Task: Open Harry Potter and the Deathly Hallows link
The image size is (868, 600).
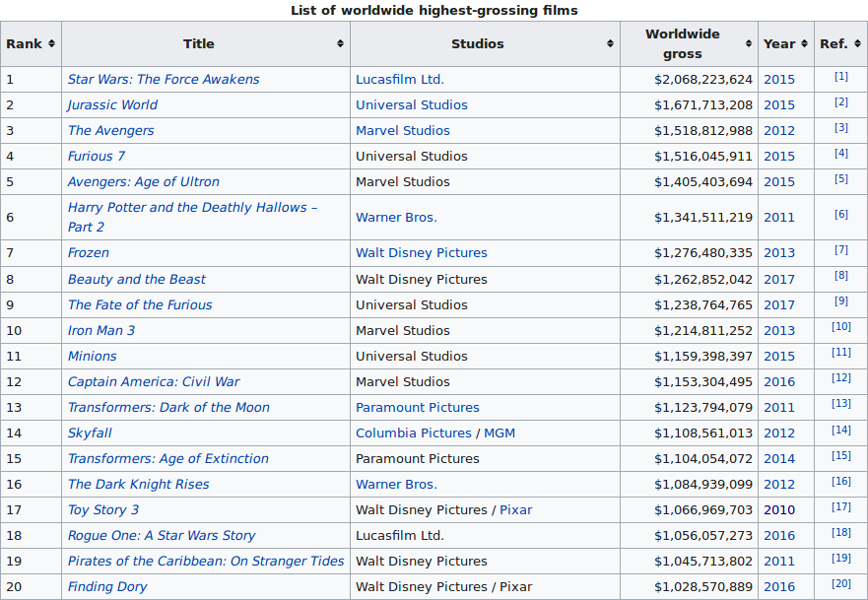Action: (x=192, y=217)
